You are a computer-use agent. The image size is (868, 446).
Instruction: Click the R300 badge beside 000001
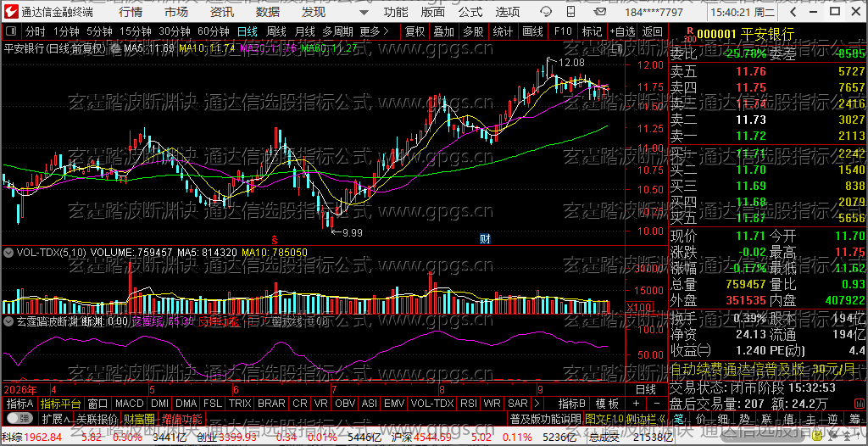pos(689,35)
